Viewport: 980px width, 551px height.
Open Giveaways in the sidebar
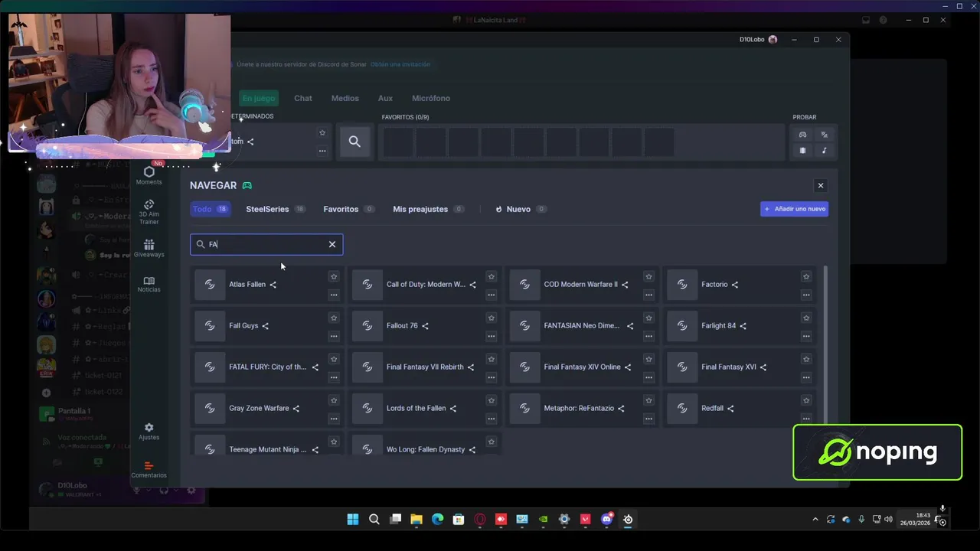click(x=149, y=248)
